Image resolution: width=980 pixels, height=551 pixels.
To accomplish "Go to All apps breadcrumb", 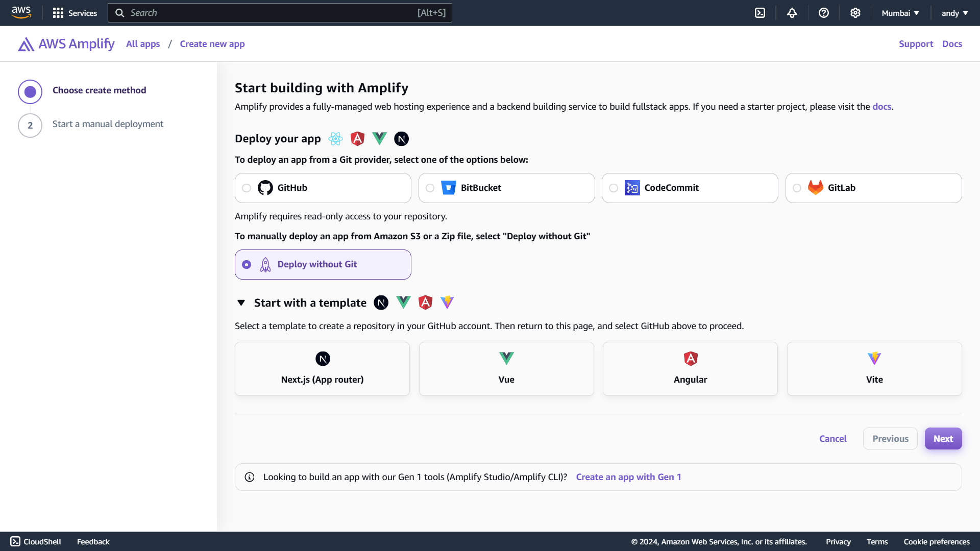I will tap(143, 44).
